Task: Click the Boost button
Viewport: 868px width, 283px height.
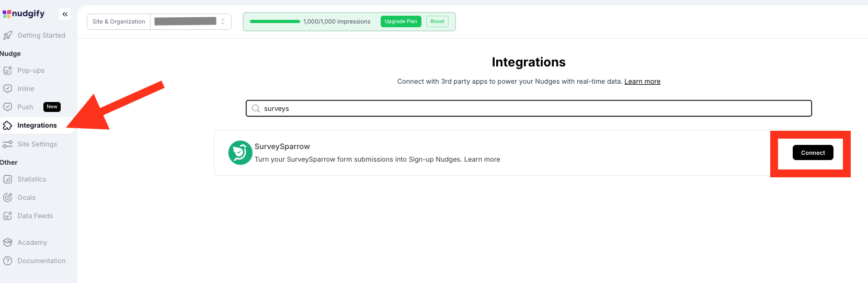Action: (438, 21)
